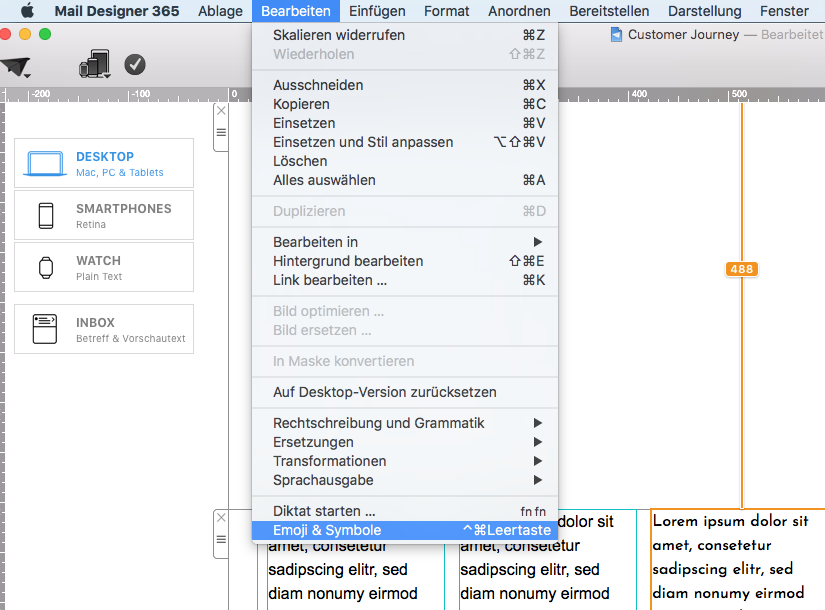Choose Hintergrund bearbeiten
Viewport: 825px width, 610px height.
(405, 261)
